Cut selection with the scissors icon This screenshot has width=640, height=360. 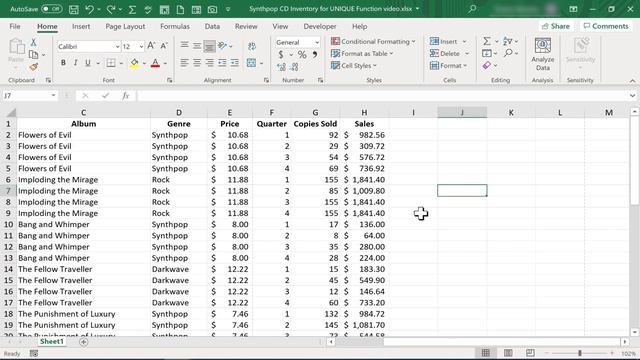click(x=33, y=42)
